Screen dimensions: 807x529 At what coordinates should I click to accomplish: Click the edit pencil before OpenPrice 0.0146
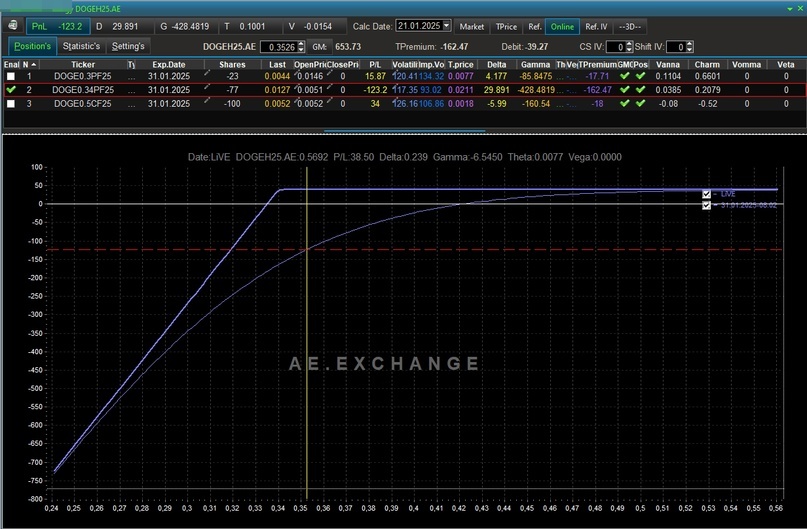(x=296, y=74)
